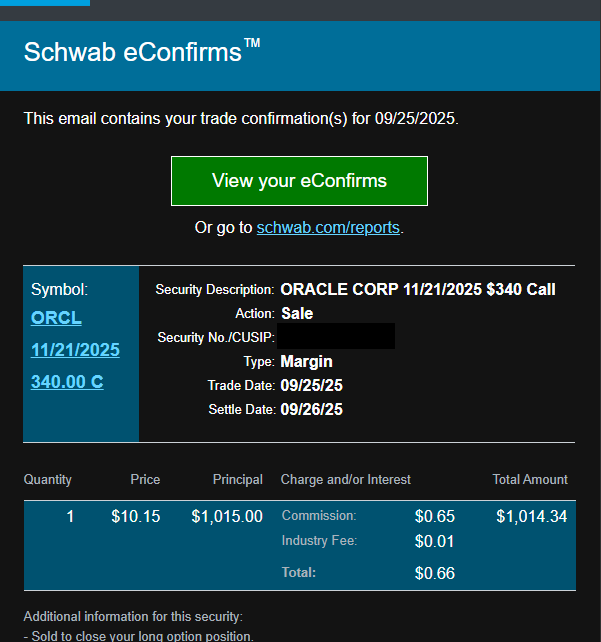Open the ORCL symbol link
601x642 pixels.
56,318
